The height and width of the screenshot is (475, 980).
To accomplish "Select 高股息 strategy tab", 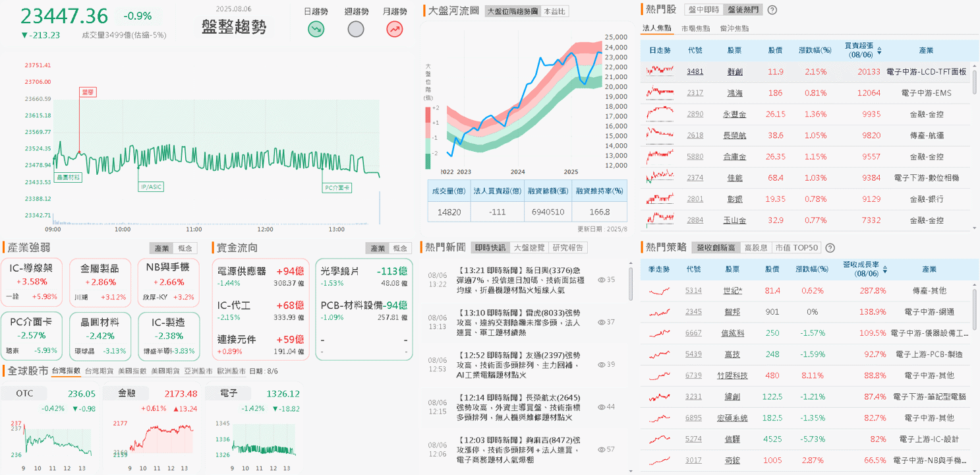I will tap(755, 248).
